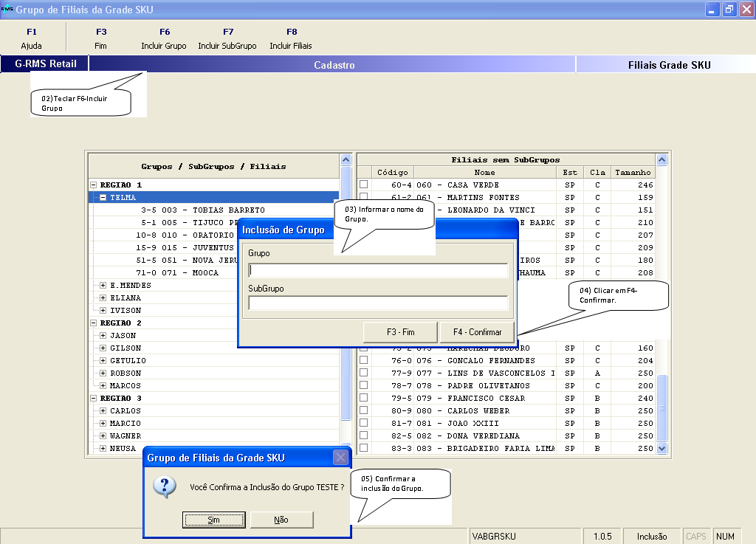Close the confirmation dialog with X
This screenshot has height=544, width=756.
click(341, 457)
